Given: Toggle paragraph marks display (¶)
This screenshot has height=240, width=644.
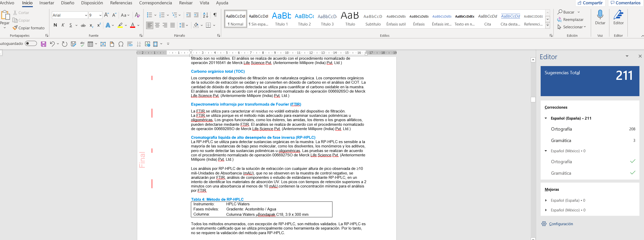Looking at the screenshot, I should click(215, 15).
